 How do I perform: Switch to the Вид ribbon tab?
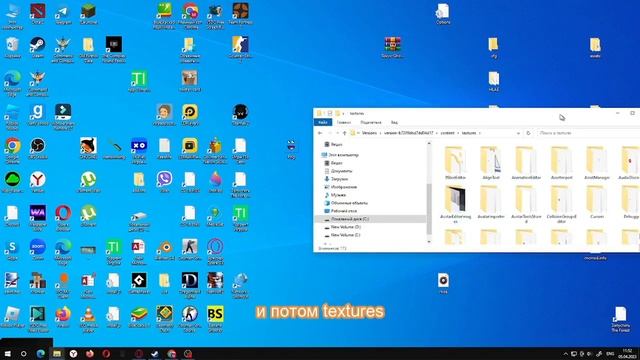[394, 122]
